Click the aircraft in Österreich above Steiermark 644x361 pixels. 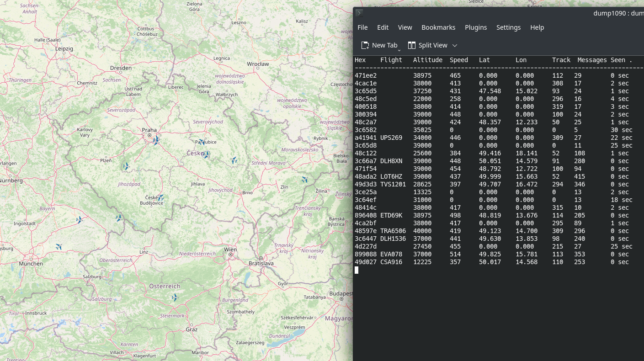[x=174, y=297]
